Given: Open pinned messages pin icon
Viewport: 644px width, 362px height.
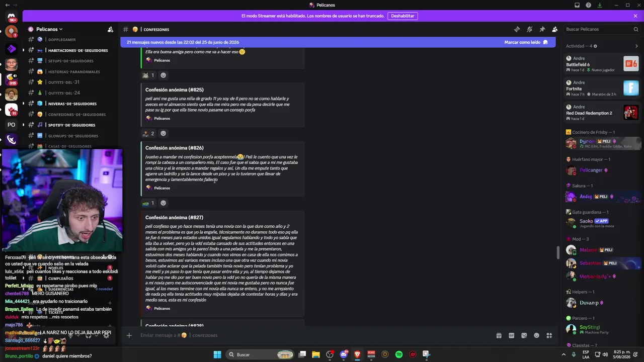Looking at the screenshot, I should (x=542, y=29).
